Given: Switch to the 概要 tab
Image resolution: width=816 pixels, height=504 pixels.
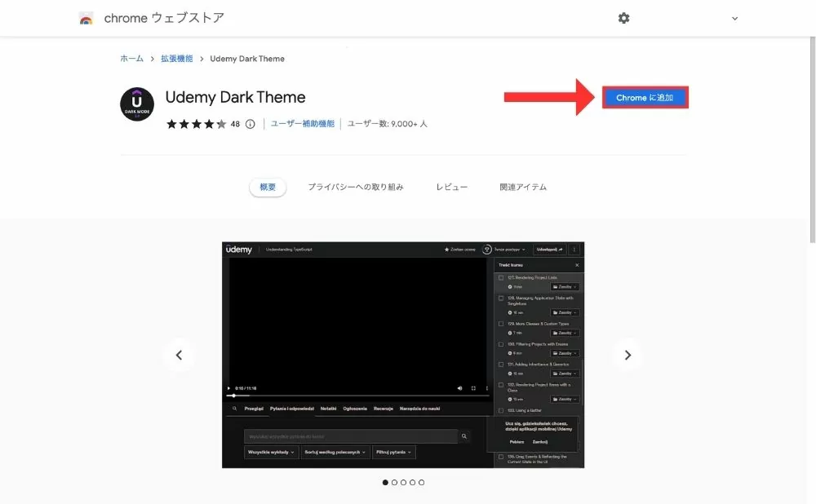Looking at the screenshot, I should [268, 187].
